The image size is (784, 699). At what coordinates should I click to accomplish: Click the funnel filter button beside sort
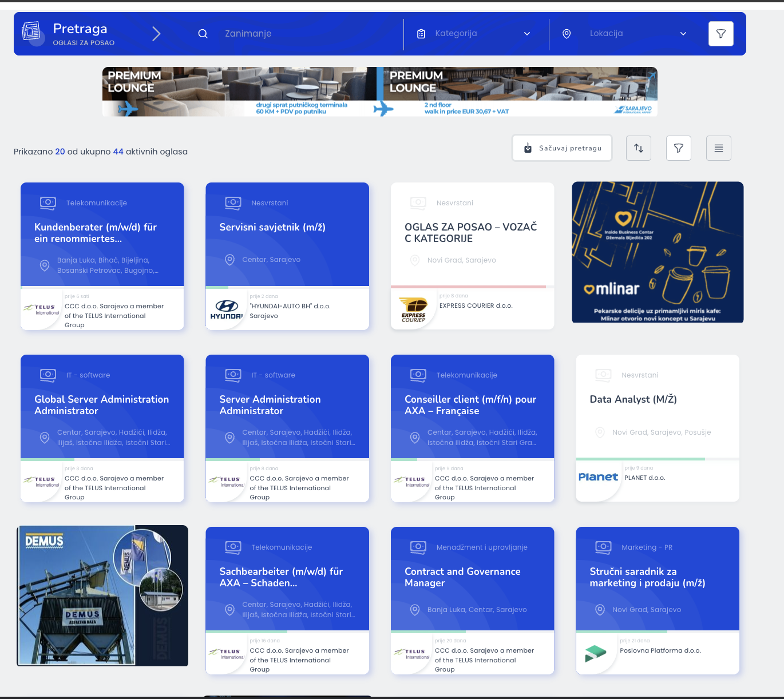[678, 148]
